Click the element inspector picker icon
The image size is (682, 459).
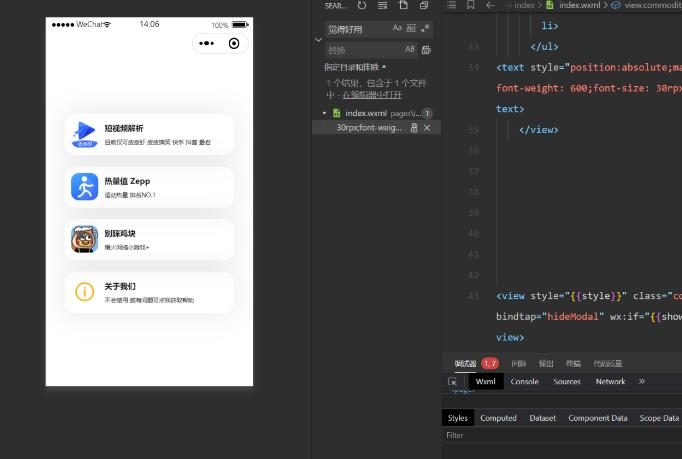click(453, 381)
